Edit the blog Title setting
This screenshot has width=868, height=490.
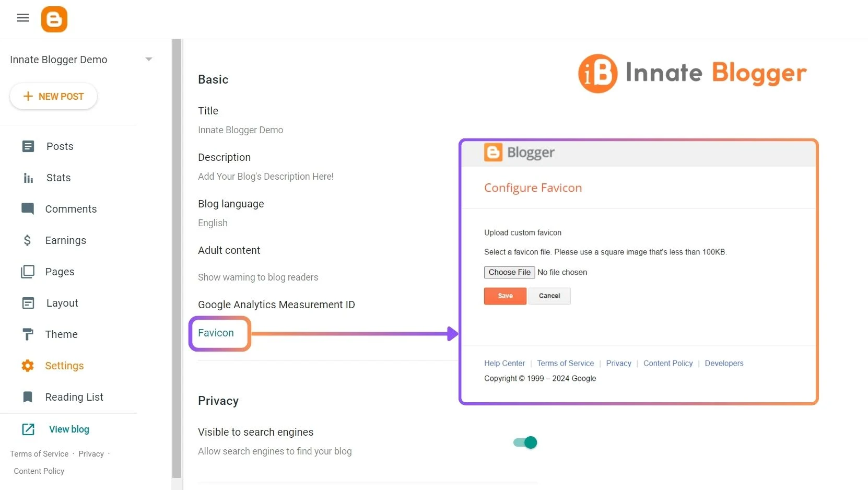click(208, 111)
